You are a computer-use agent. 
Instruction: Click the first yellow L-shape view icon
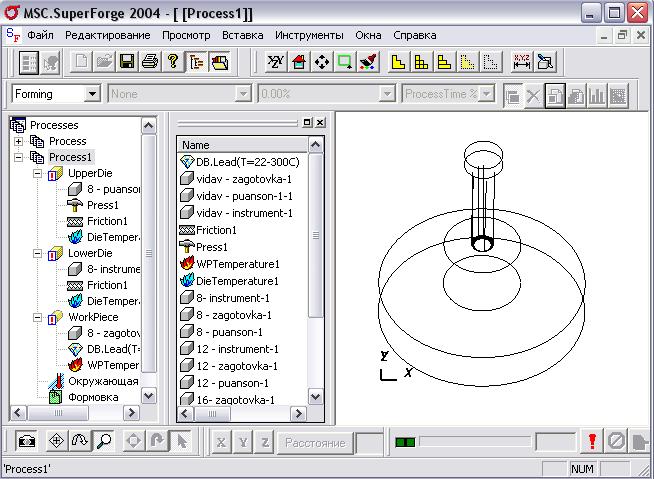pos(398,62)
